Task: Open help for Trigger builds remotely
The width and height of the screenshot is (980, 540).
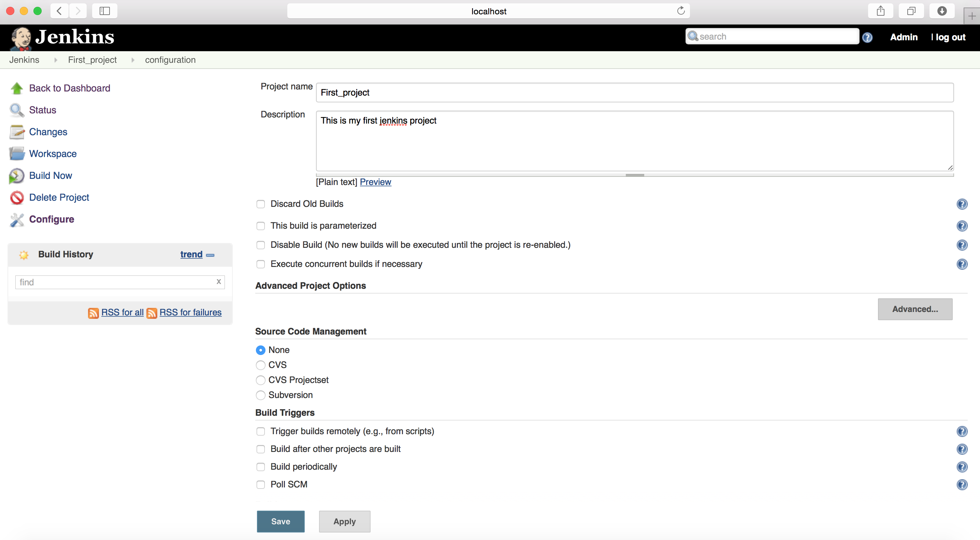Action: point(962,431)
